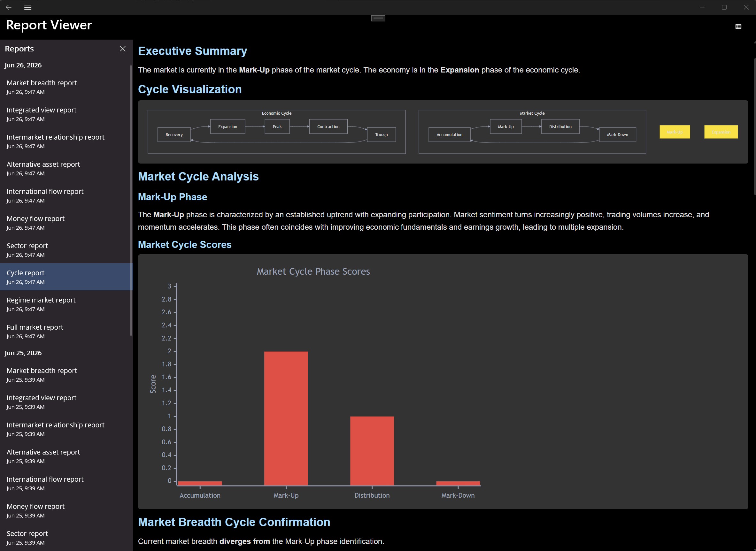Select Alternative asset report Jun 26
The height and width of the screenshot is (551, 756).
click(x=67, y=168)
